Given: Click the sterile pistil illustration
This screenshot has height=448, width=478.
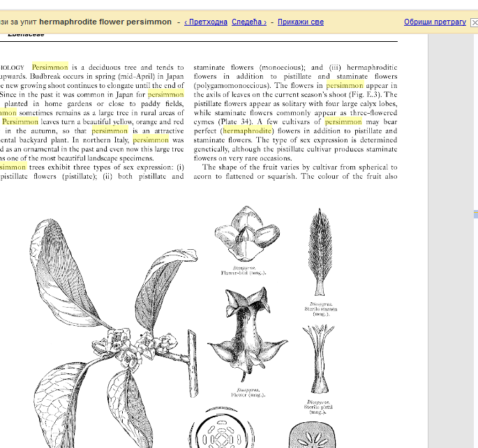Looking at the screenshot, I should tap(319, 359).
